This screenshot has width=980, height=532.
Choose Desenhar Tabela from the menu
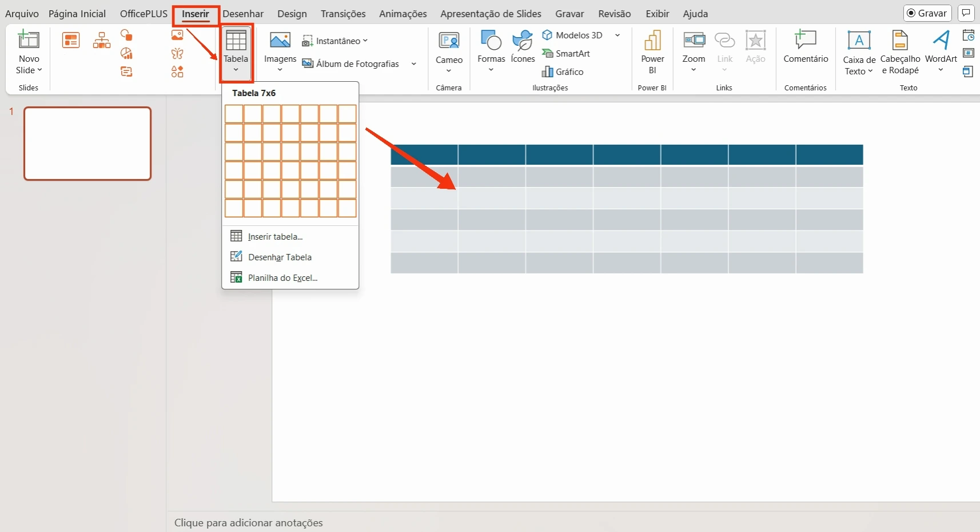point(290,257)
